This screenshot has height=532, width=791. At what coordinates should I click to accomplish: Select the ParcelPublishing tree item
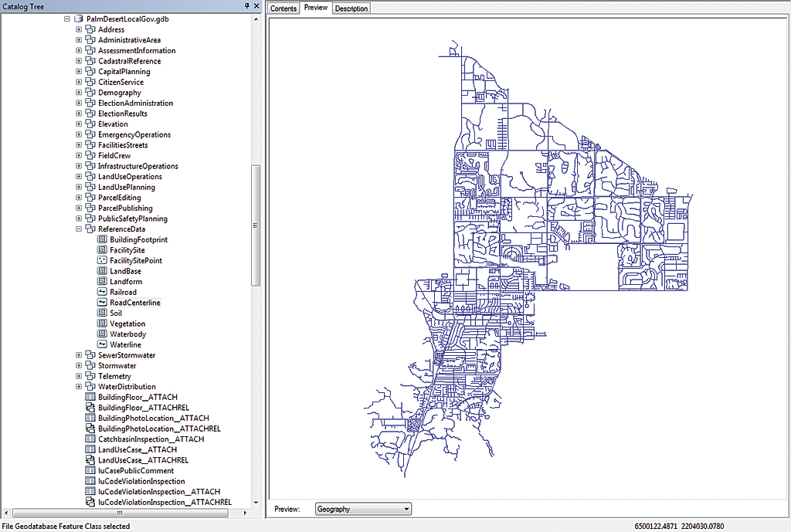(x=125, y=208)
